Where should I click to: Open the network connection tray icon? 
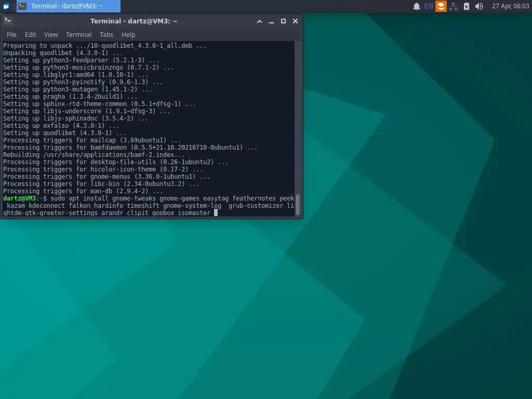click(x=453, y=6)
